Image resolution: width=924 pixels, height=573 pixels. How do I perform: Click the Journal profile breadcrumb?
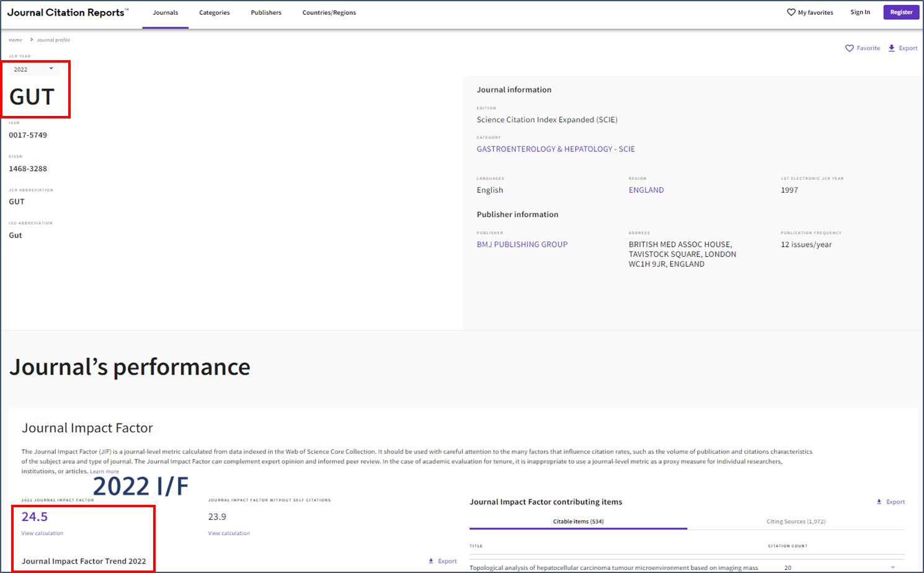53,40
